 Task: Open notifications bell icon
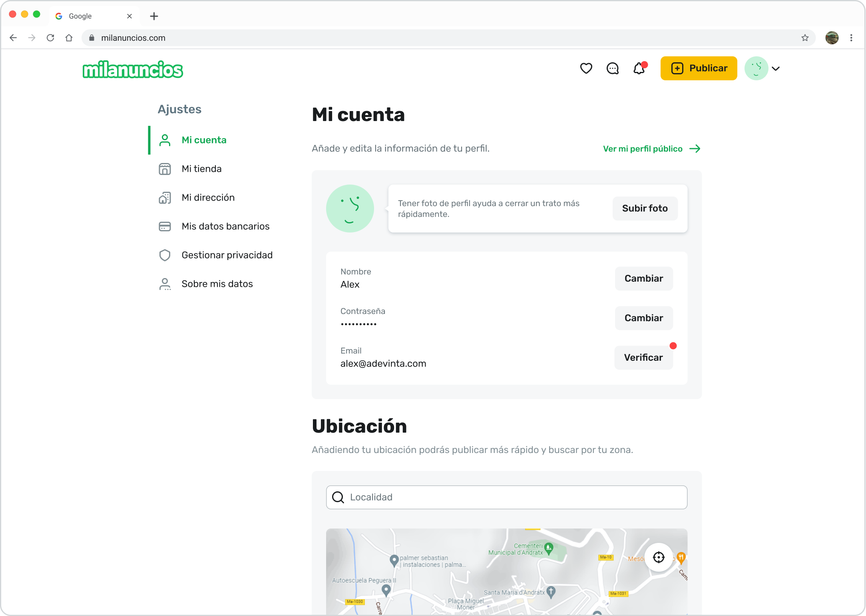point(639,68)
